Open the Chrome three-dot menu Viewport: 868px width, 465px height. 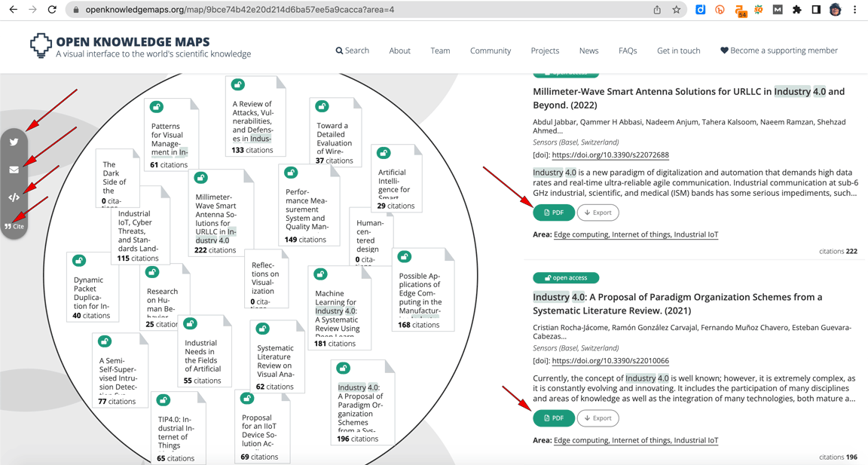click(x=854, y=10)
